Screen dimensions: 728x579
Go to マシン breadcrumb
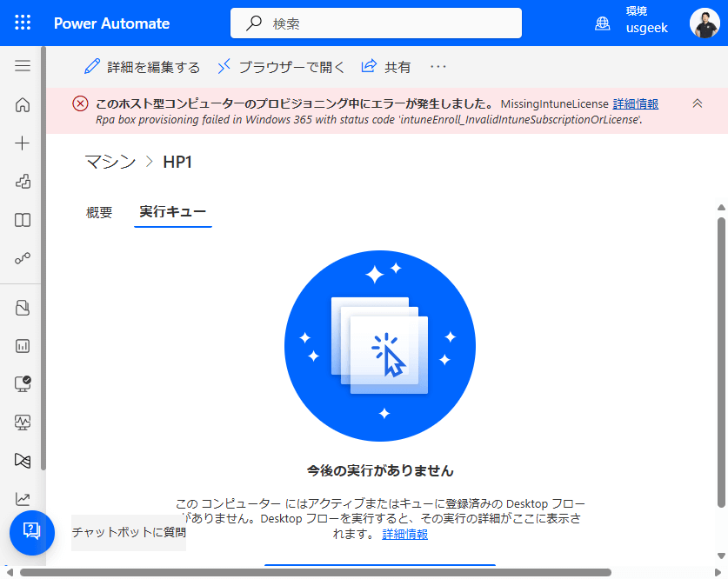[110, 162]
